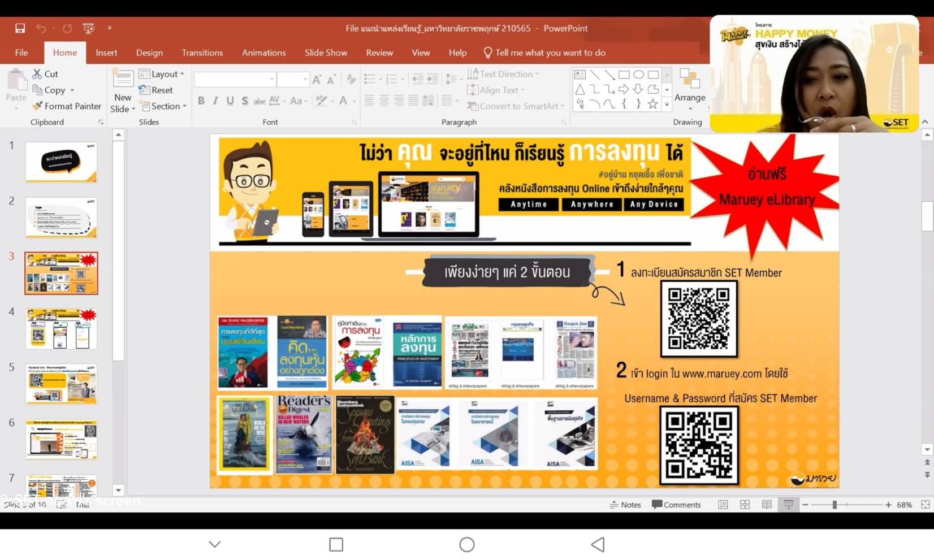Align text left

[370, 101]
